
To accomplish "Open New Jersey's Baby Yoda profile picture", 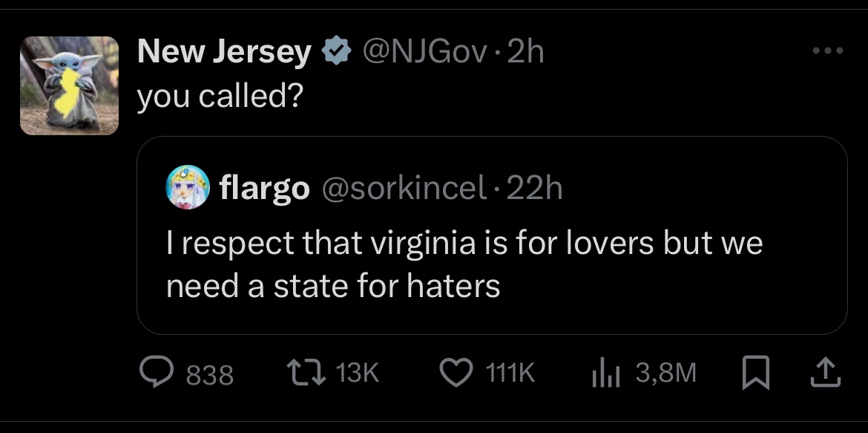I will coord(69,85).
